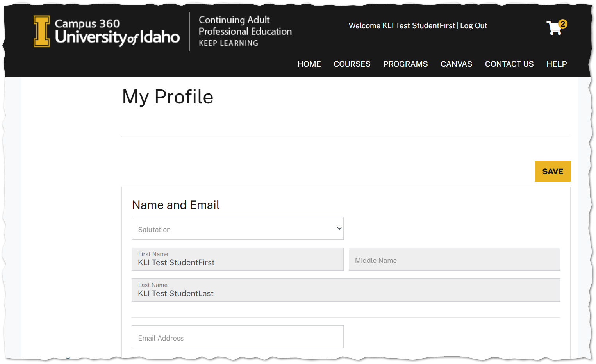Go to the HOME navigation item
Screen dimensions: 596x364
pyautogui.click(x=309, y=64)
